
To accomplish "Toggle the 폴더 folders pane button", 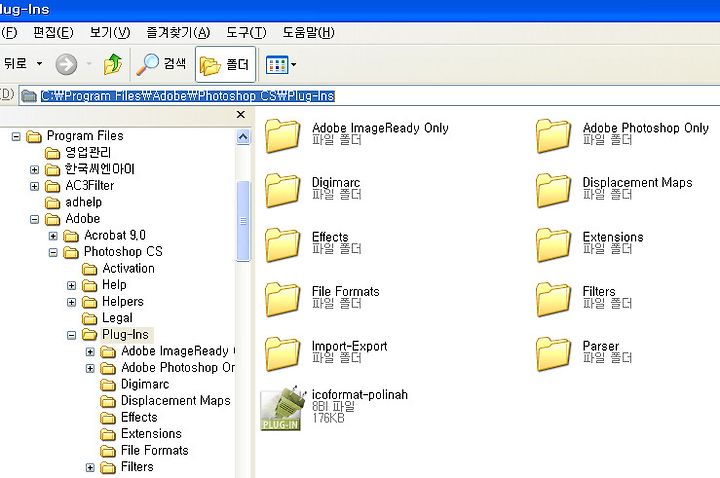I will click(x=225, y=64).
